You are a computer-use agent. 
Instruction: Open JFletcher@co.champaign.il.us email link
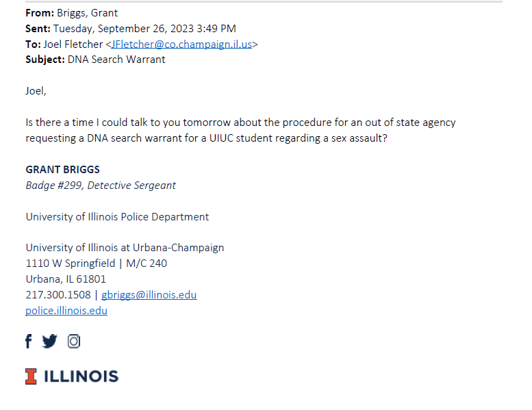[x=181, y=44]
